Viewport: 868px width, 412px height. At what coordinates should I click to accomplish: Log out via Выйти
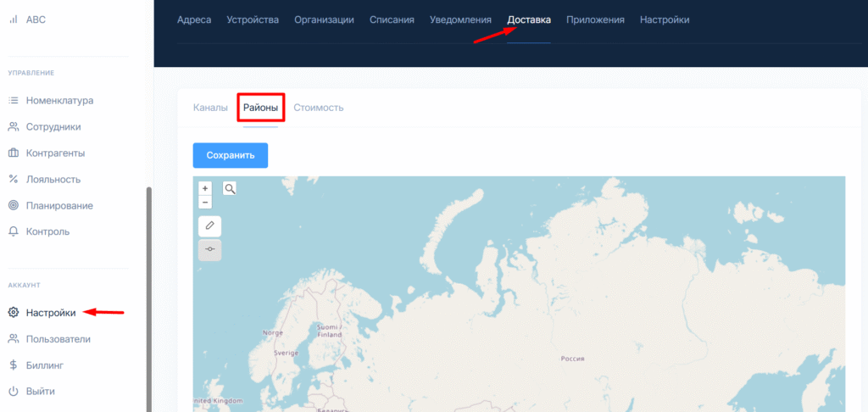click(41, 392)
